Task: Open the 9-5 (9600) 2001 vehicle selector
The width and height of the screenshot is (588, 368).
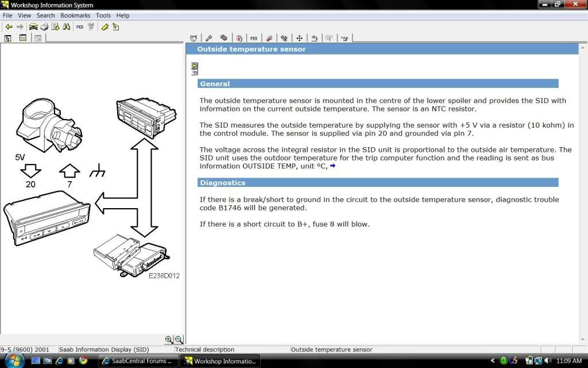Action: click(x=26, y=349)
